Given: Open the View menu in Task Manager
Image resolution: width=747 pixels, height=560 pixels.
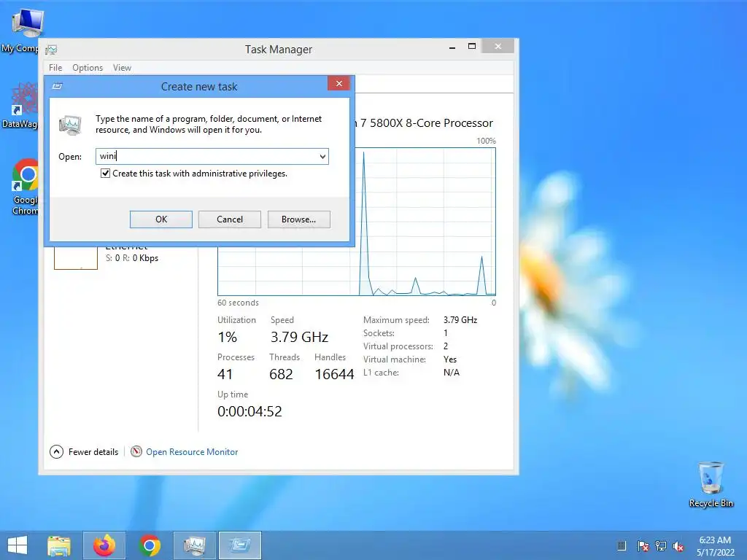Looking at the screenshot, I should pyautogui.click(x=122, y=68).
